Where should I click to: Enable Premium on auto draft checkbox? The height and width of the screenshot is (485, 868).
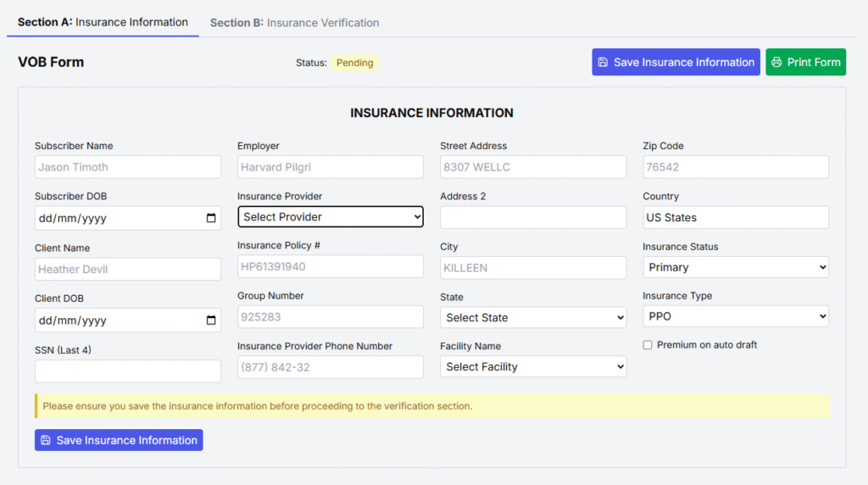648,345
